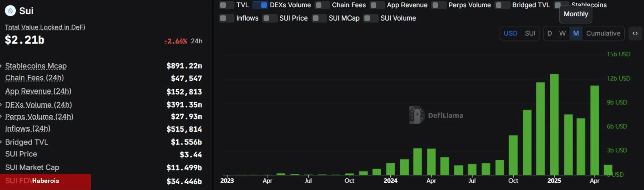The height and width of the screenshot is (190, 644).
Task: Select USD denomination
Action: [511, 33]
